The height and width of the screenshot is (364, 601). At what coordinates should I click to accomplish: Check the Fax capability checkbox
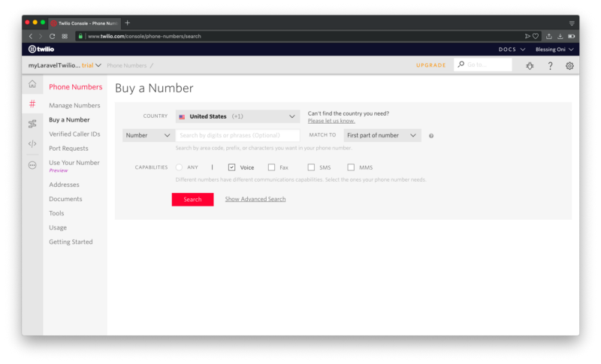[x=271, y=167]
